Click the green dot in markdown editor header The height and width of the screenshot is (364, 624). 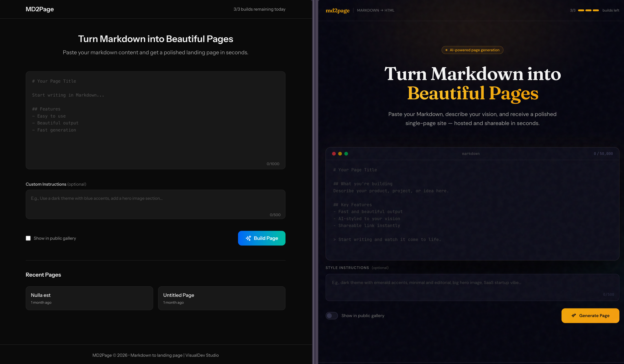[346, 154]
